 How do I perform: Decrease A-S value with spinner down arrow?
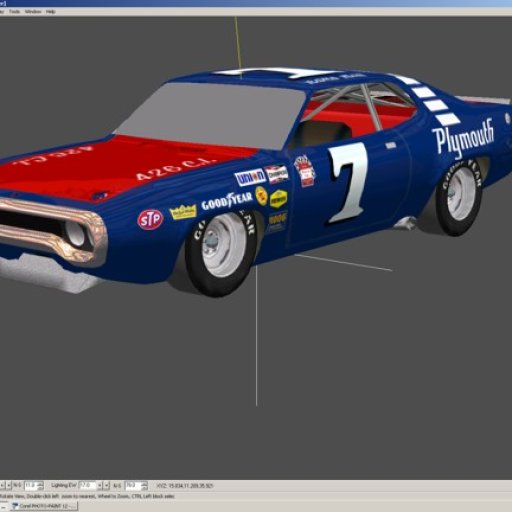144,487
